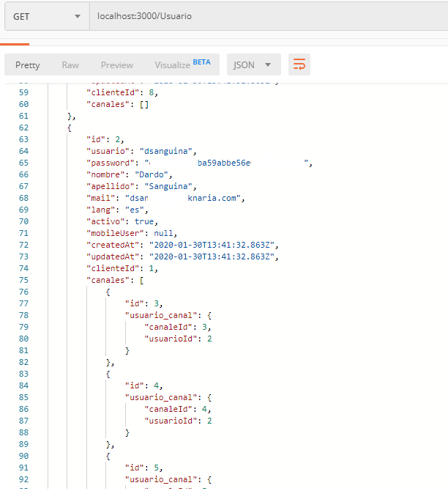Open the JSON format dropdown

(253, 65)
